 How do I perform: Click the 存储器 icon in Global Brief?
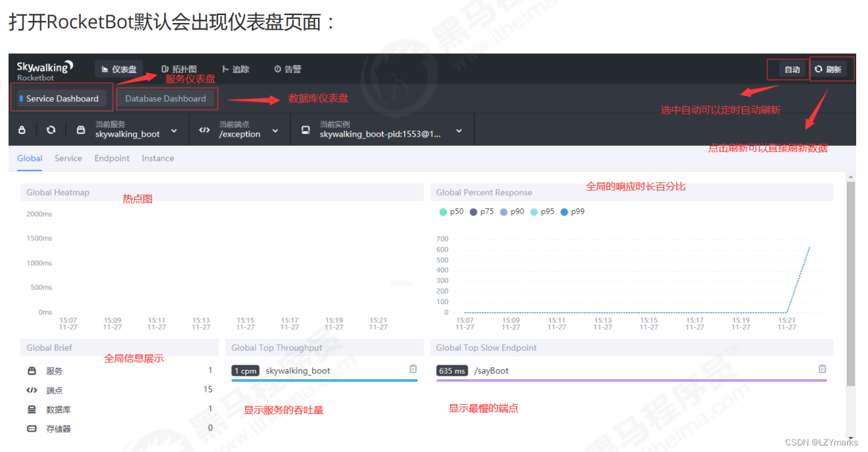32,429
